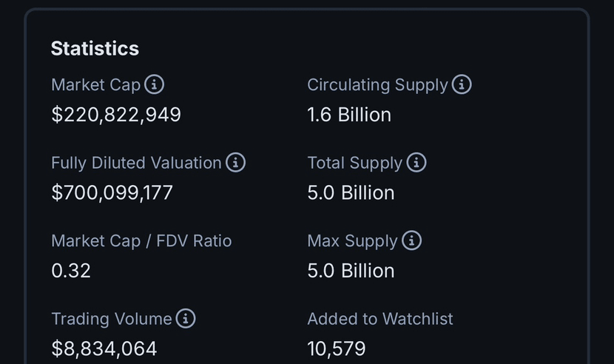614x364 pixels.
Task: Click the Max Supply label text
Action: pyautogui.click(x=352, y=241)
